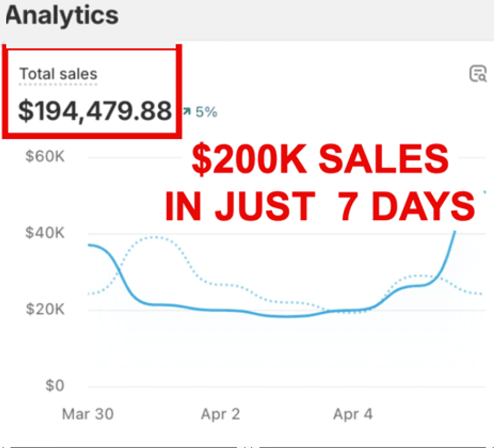Click the $40K y-axis label
This screenshot has width=494, height=448.
click(x=45, y=232)
